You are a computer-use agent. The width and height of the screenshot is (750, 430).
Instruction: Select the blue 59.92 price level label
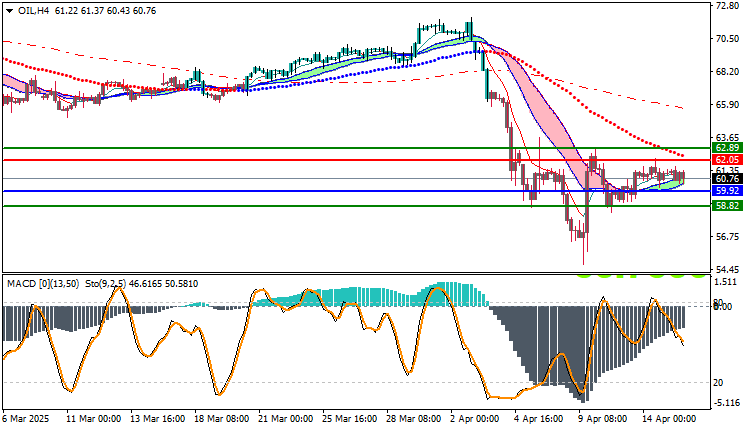point(727,191)
